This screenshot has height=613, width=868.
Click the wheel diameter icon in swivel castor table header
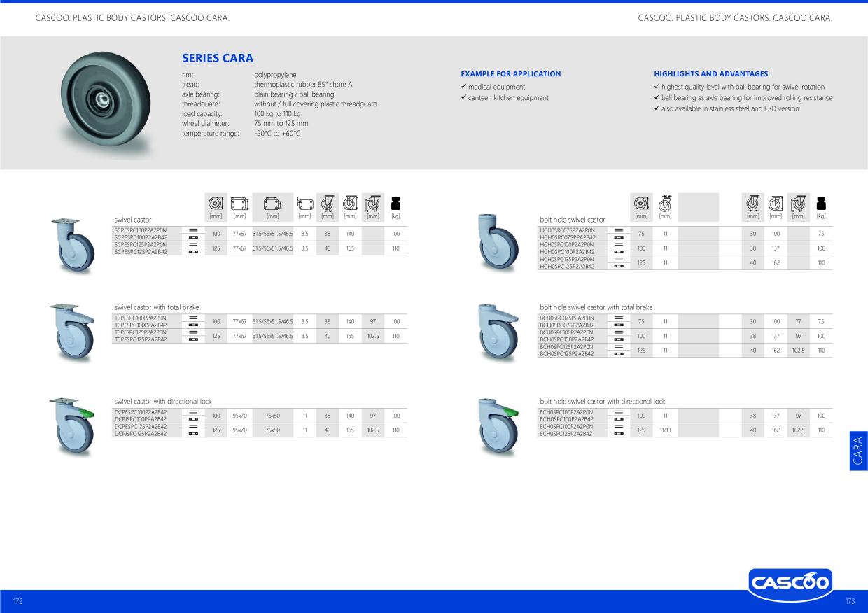pyautogui.click(x=216, y=203)
